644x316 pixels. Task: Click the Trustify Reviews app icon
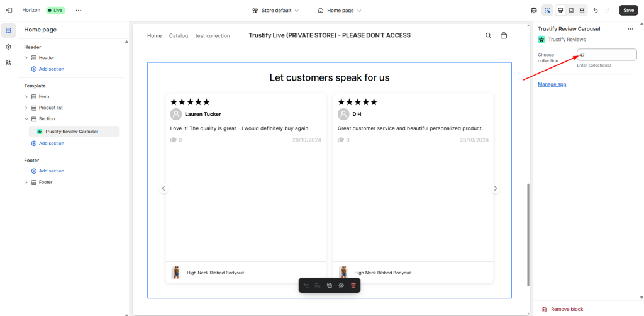click(x=541, y=40)
